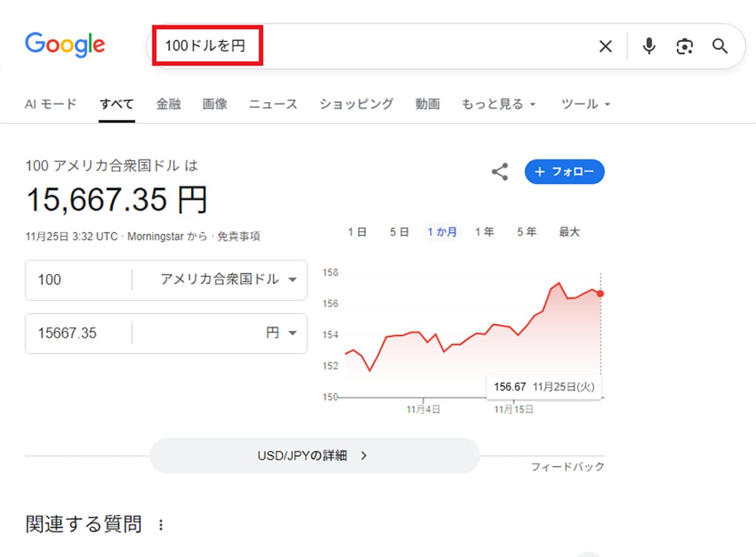The width and height of the screenshot is (756, 557).
Task: Switch chart to 最大 range
Action: coord(569,232)
